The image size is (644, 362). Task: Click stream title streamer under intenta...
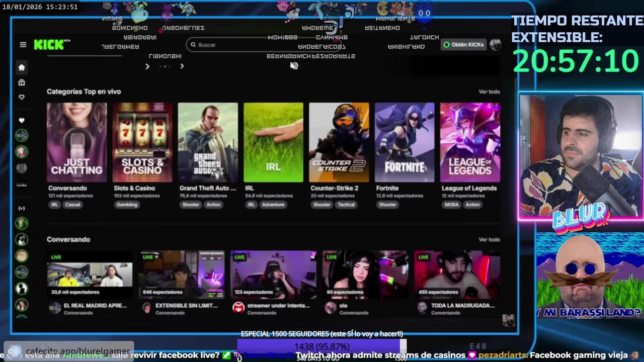click(x=278, y=305)
